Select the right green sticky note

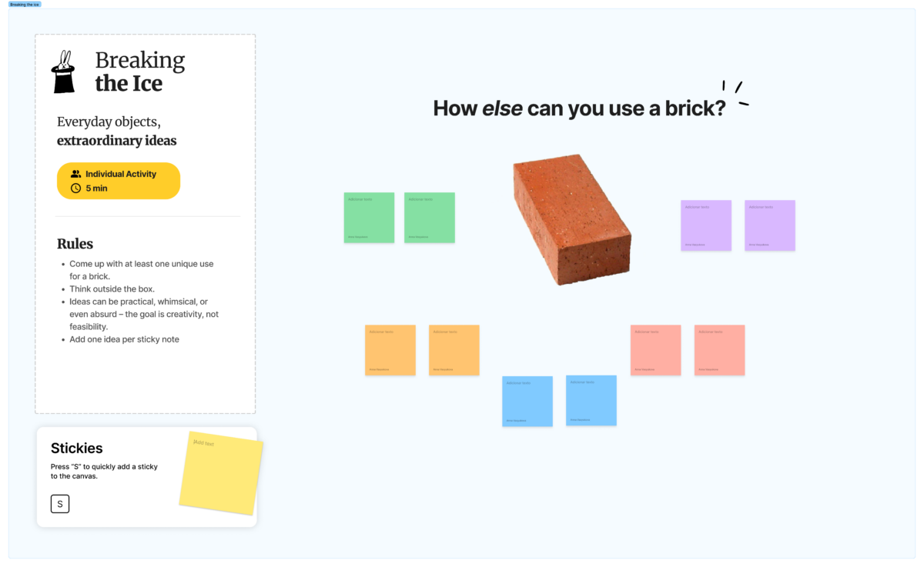pyautogui.click(x=430, y=218)
